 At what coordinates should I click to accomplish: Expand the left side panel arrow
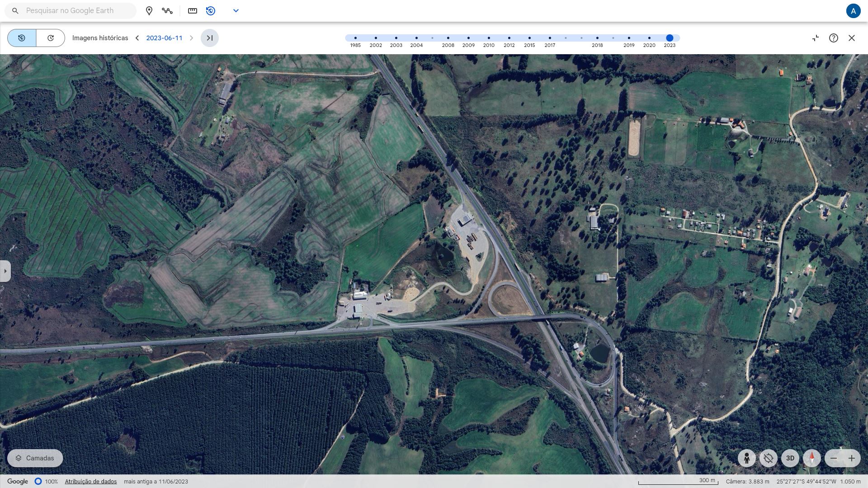coord(5,271)
